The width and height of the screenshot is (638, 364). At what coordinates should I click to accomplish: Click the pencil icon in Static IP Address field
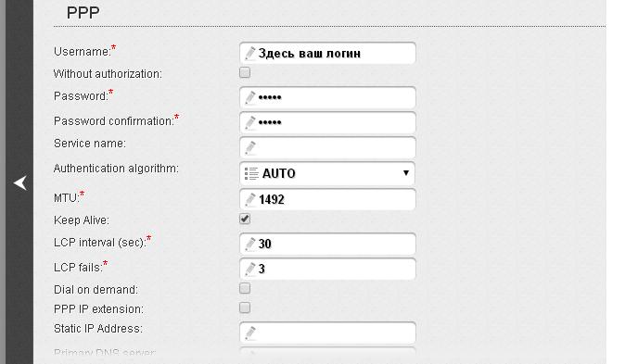(249, 333)
